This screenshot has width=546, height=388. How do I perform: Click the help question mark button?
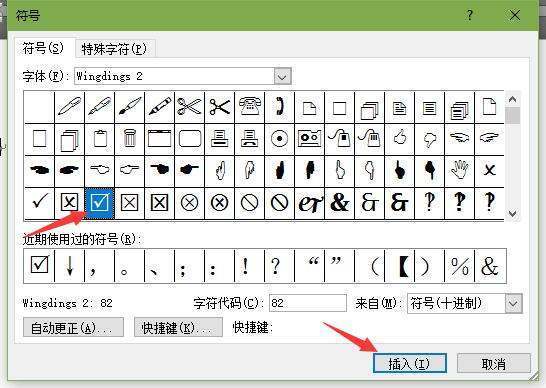[469, 15]
